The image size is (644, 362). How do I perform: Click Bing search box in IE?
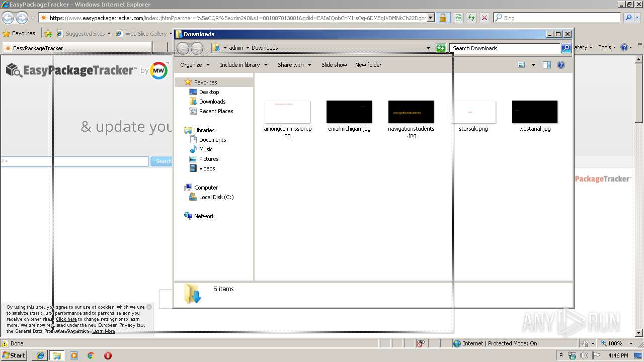pos(557,18)
